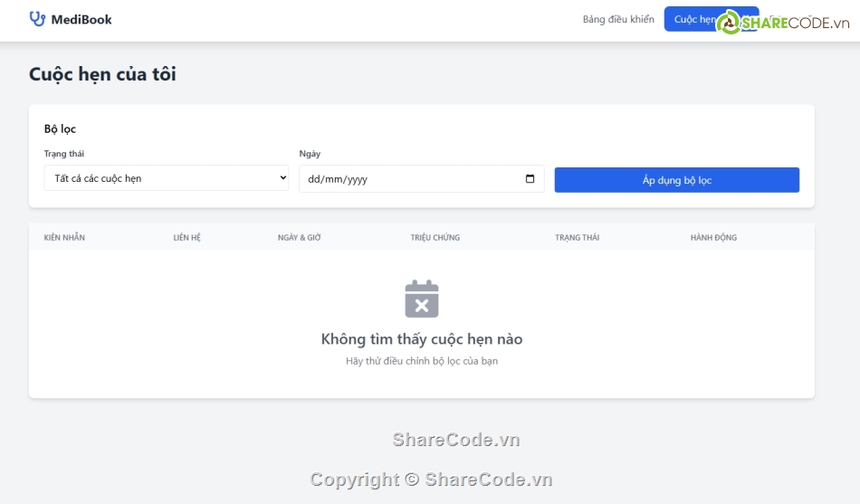The width and height of the screenshot is (860, 504).
Task: Click the 'Liên hệ' column header
Action: pyautogui.click(x=187, y=238)
